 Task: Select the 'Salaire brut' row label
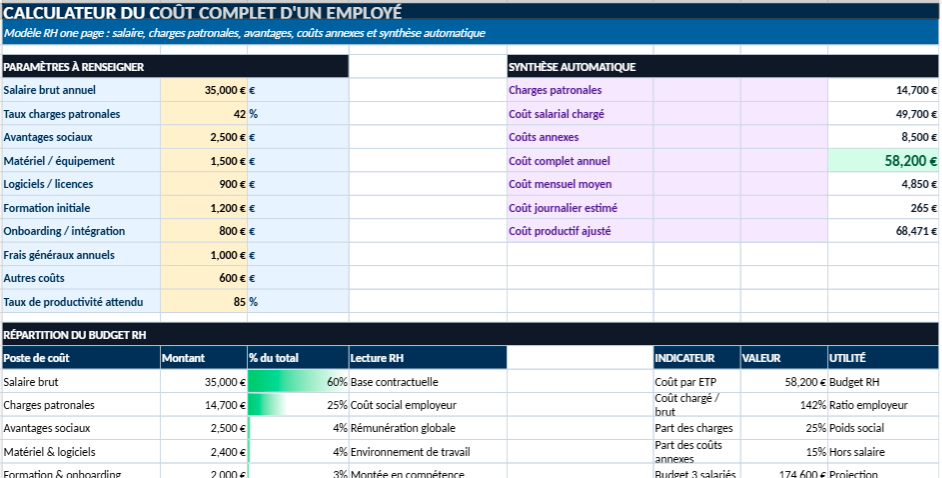pos(31,382)
